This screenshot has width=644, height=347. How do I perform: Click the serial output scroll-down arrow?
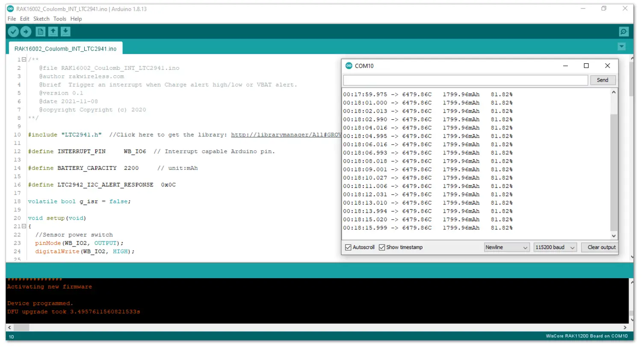[x=614, y=236]
